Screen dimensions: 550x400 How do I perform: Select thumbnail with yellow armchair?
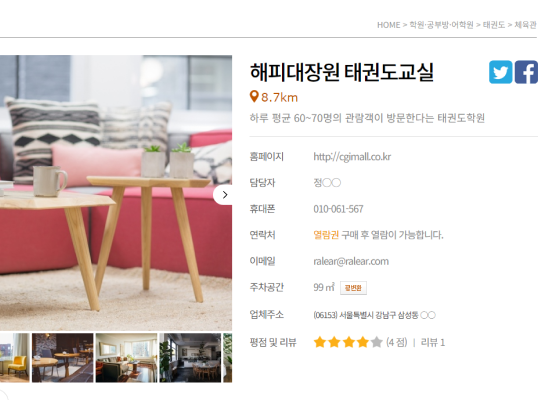coord(15,358)
